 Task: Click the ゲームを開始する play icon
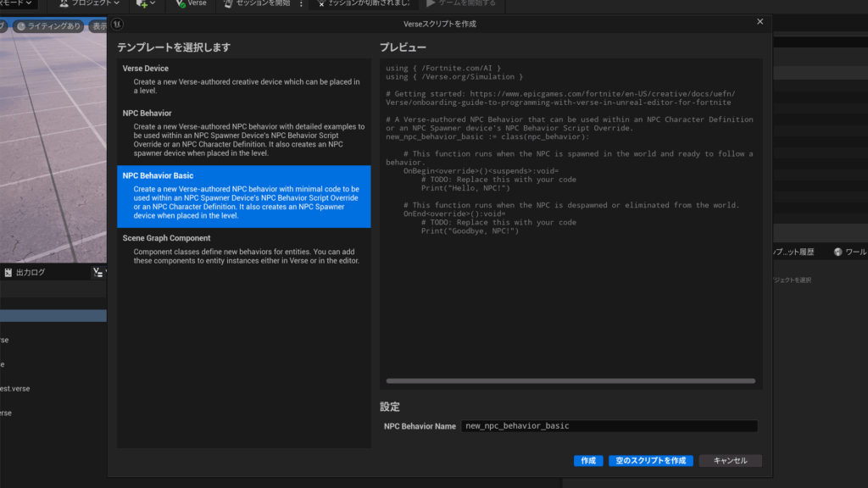(x=431, y=3)
